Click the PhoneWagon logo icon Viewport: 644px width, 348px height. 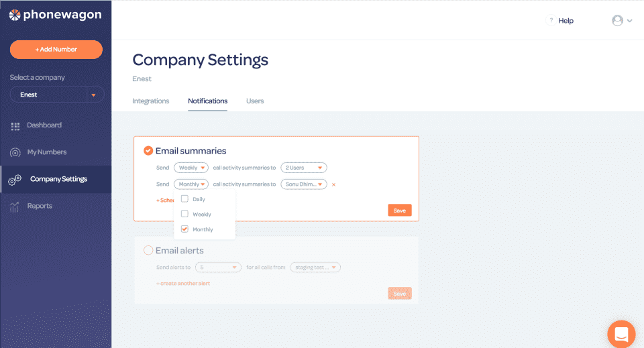(15, 15)
